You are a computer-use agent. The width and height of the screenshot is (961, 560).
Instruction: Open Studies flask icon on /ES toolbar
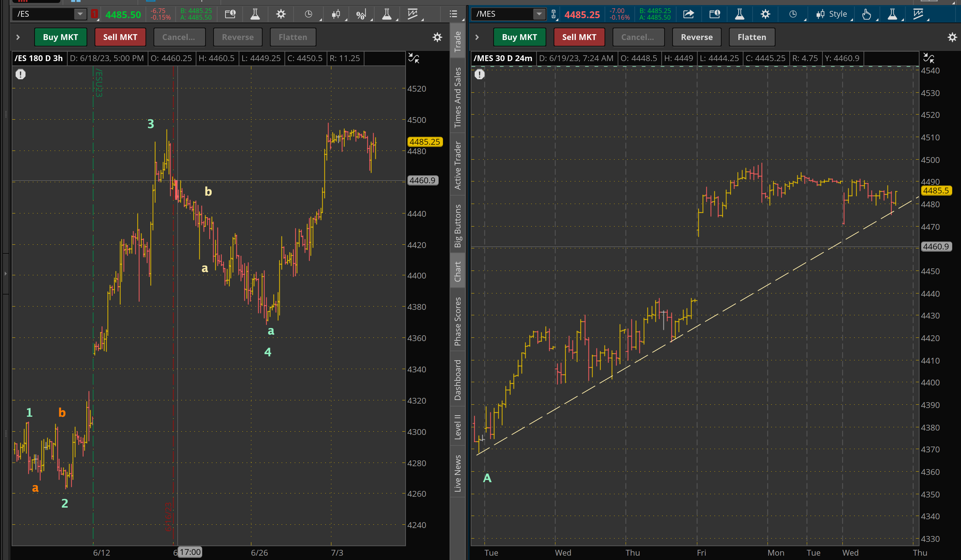click(x=255, y=15)
